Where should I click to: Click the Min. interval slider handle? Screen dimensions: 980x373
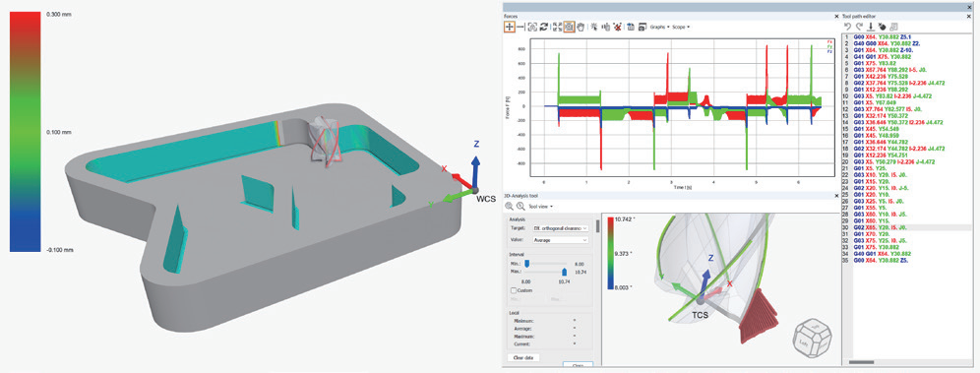pyautogui.click(x=526, y=263)
